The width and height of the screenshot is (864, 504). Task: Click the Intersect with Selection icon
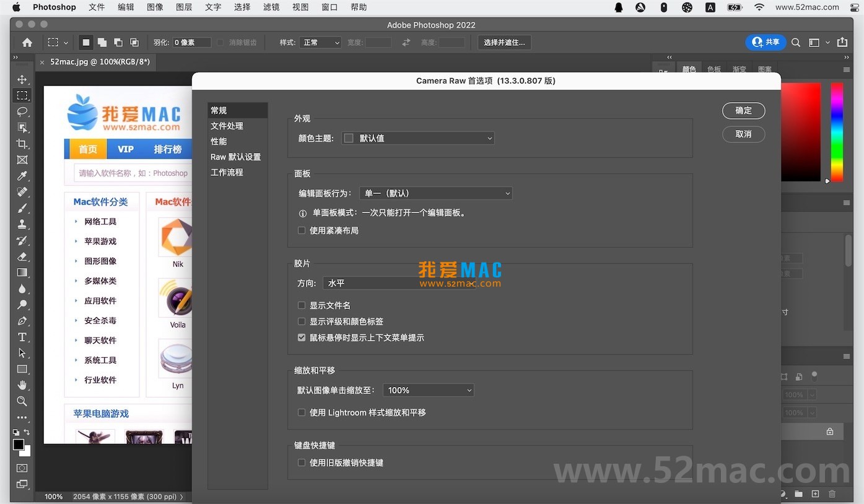pos(134,43)
